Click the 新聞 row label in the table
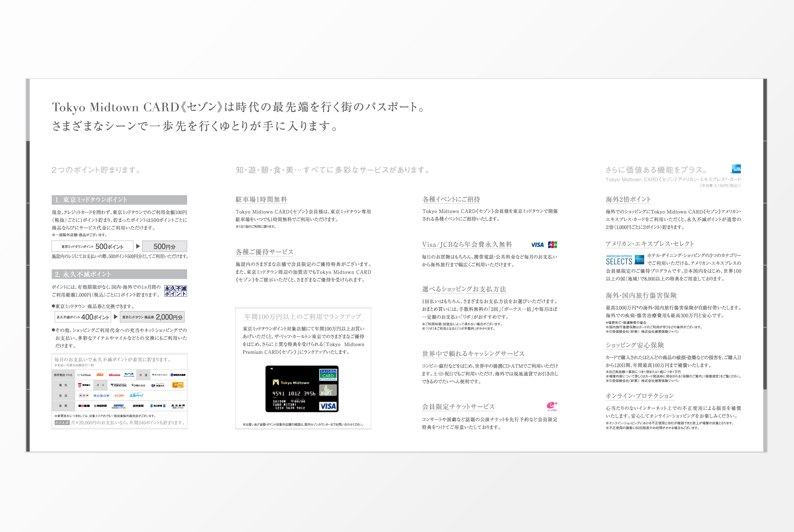This screenshot has height=532, width=794. 63,406
